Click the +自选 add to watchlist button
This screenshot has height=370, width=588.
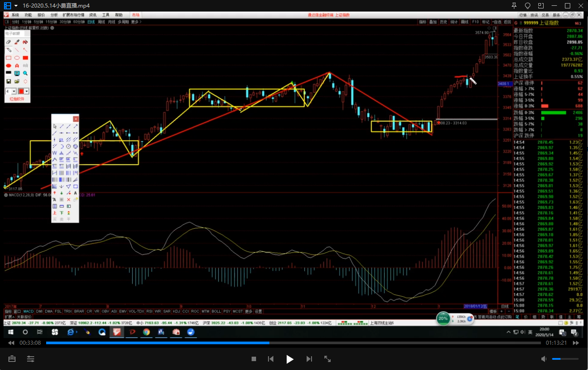[497, 22]
